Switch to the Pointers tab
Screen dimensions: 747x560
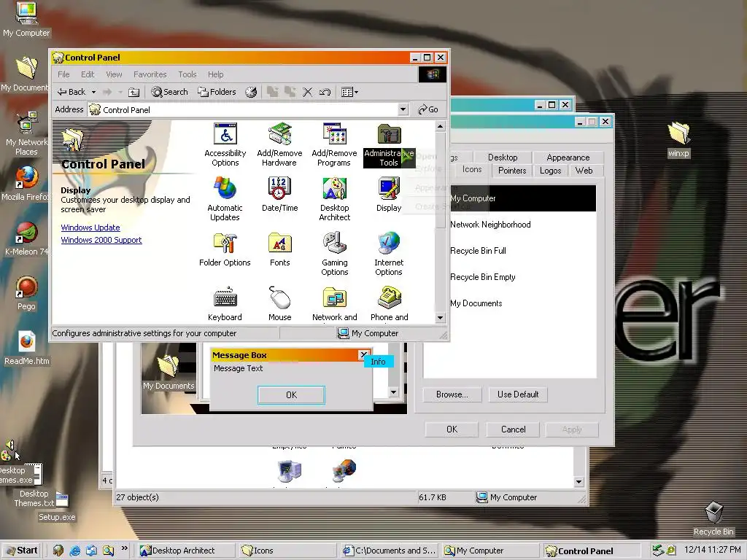click(512, 171)
